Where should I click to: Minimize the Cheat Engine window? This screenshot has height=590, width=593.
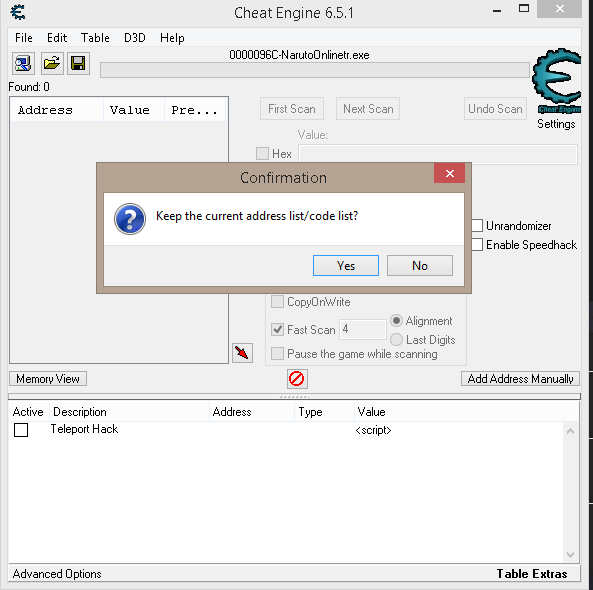point(497,10)
